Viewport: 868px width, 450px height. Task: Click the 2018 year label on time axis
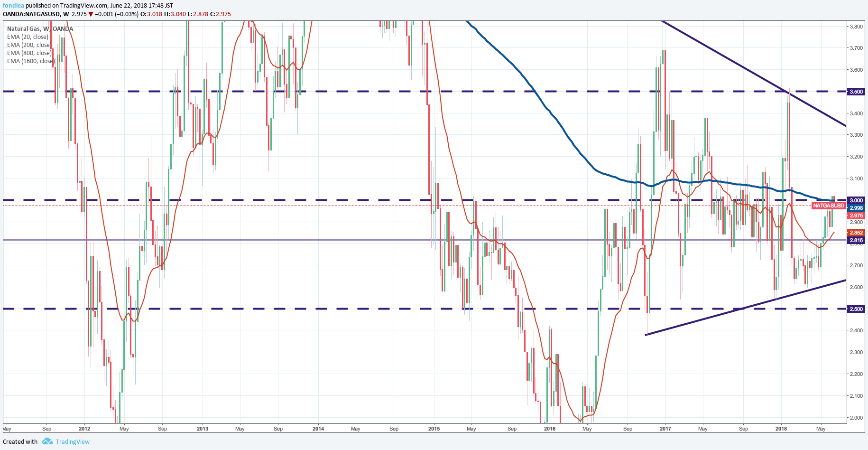781,429
